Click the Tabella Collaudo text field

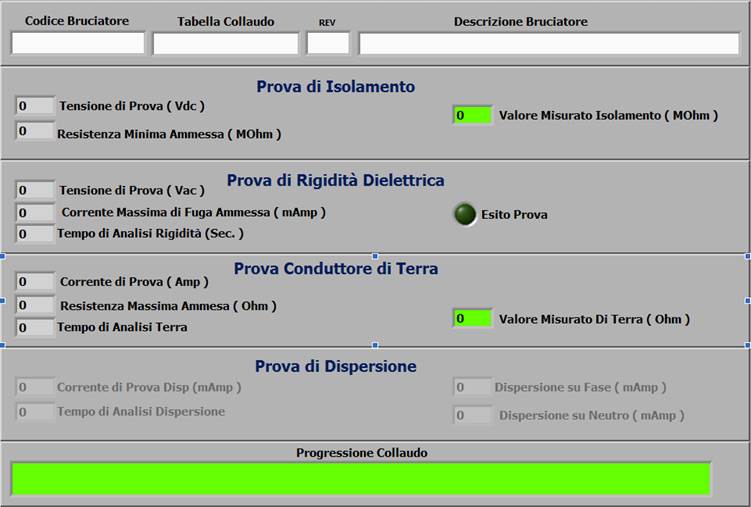(226, 43)
